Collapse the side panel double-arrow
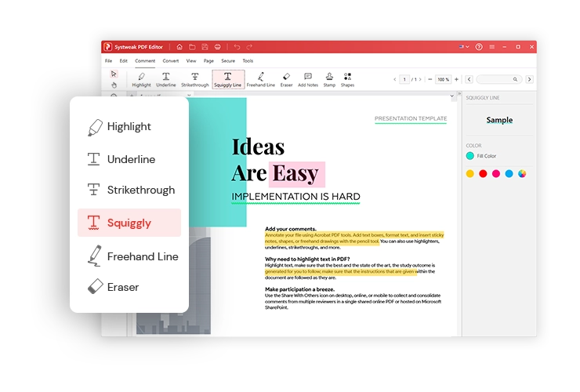Image resolution: width=580 pixels, height=392 pixels. coord(459,93)
